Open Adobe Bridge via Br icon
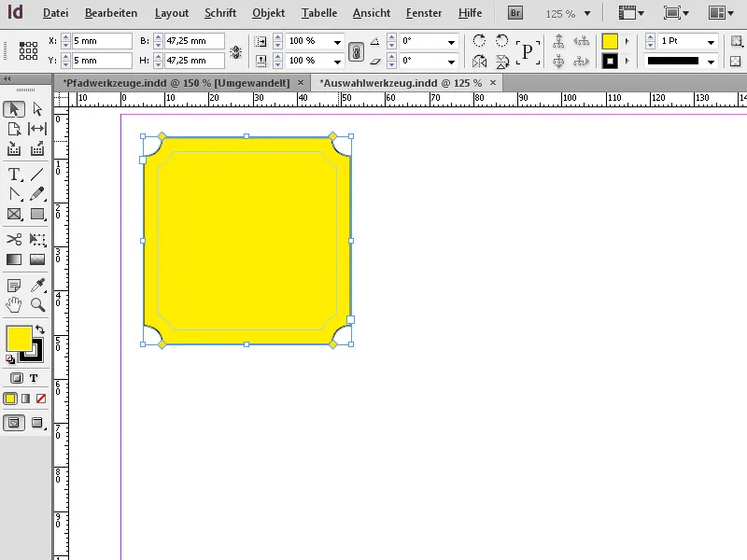The height and width of the screenshot is (560, 747). point(515,13)
